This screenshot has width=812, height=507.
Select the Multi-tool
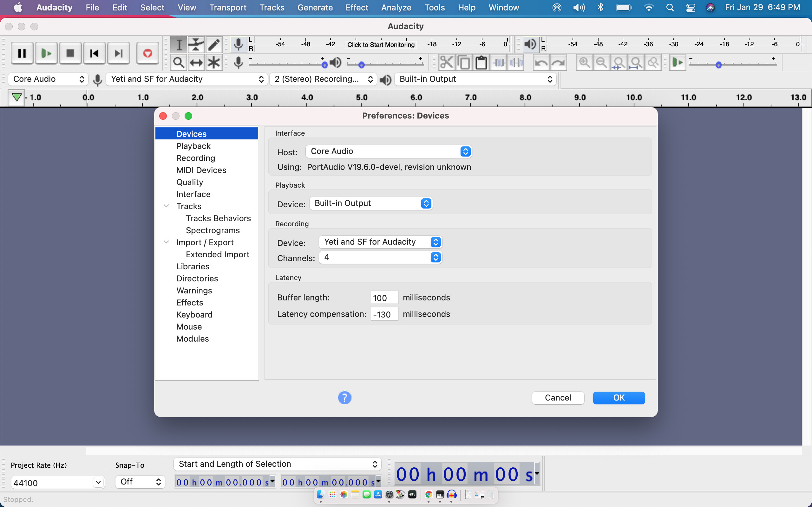pos(214,62)
